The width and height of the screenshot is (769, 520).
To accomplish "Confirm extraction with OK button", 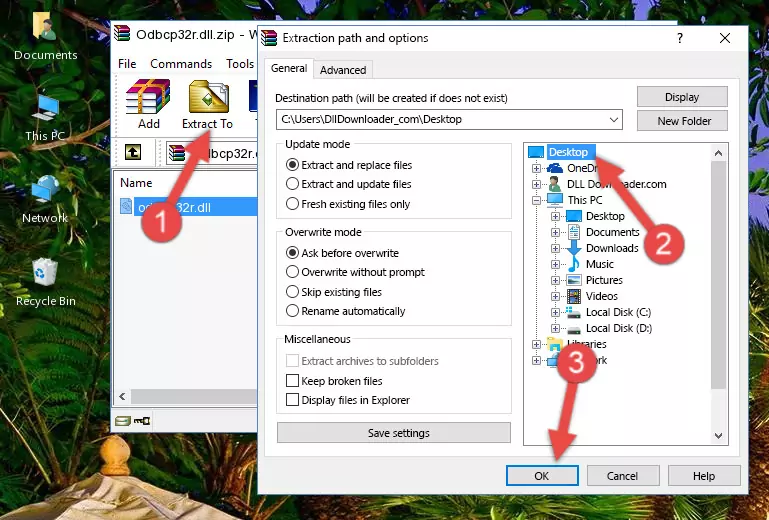I will coord(542,476).
